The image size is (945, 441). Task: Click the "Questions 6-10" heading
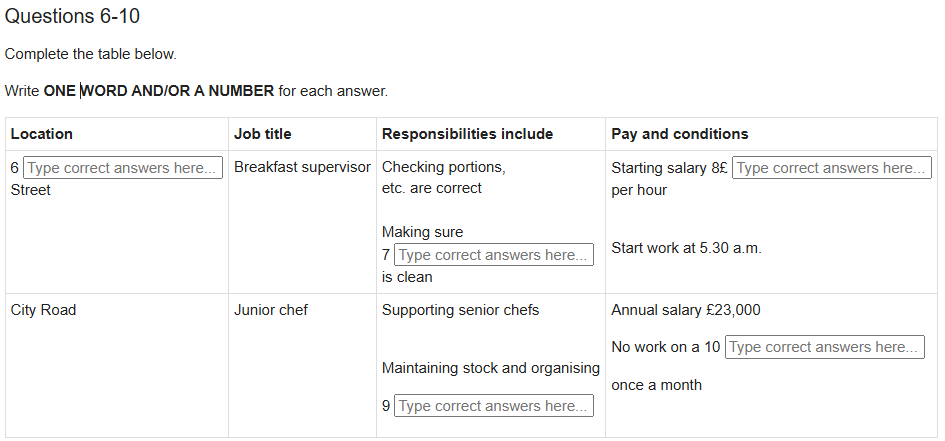pos(72,17)
